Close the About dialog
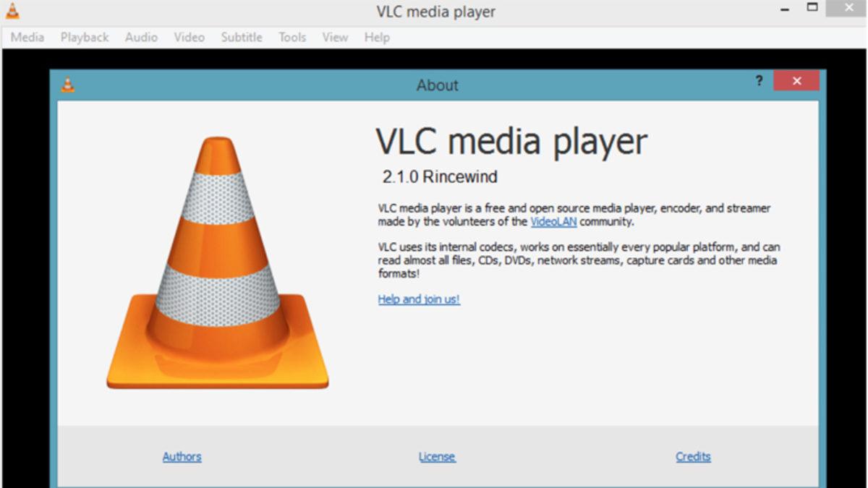Viewport: 868px width, 488px height. [796, 81]
